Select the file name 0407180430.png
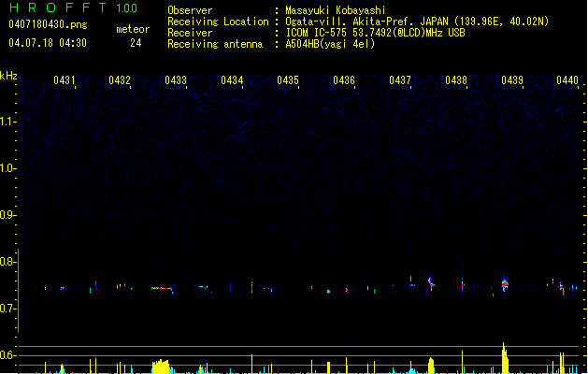588x374 pixels. point(48,24)
